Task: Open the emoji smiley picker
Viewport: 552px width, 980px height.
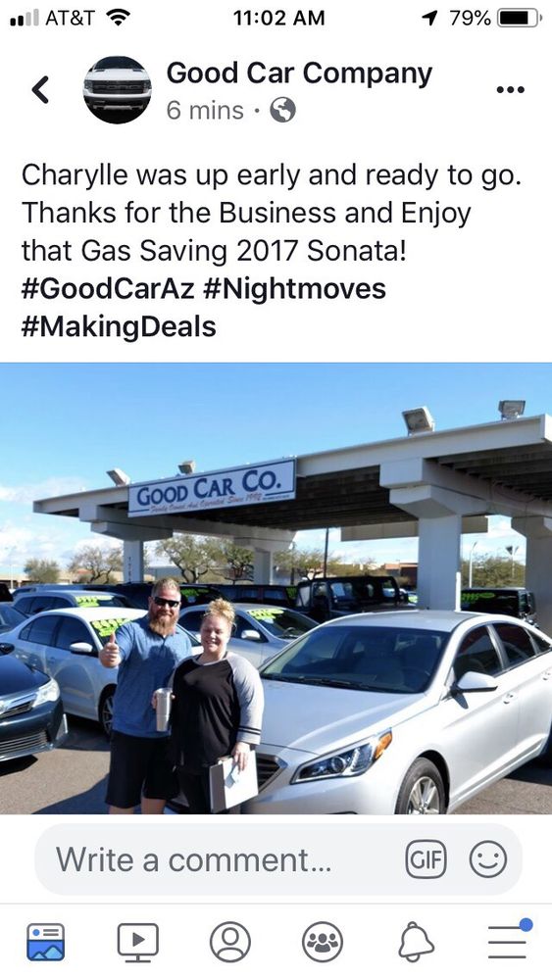Action: click(488, 859)
